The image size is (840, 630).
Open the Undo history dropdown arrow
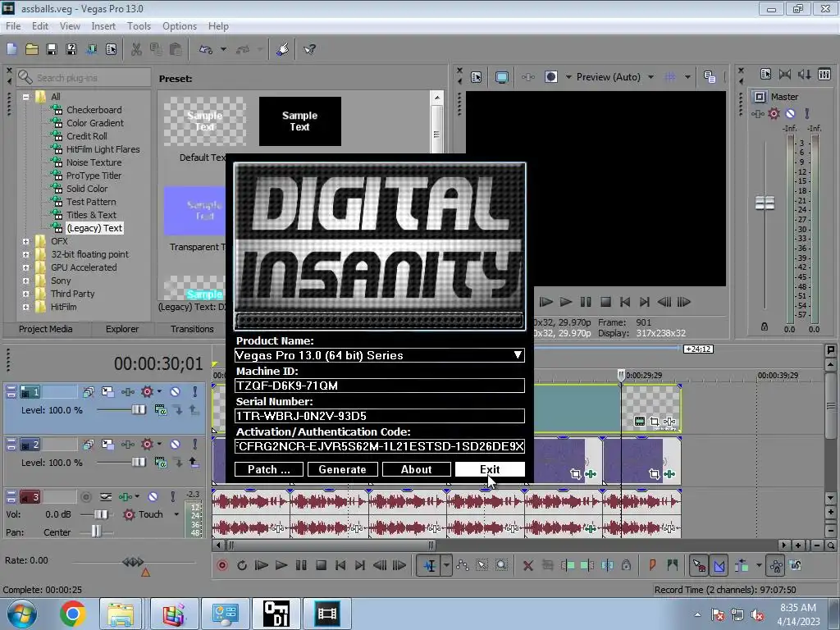click(223, 50)
